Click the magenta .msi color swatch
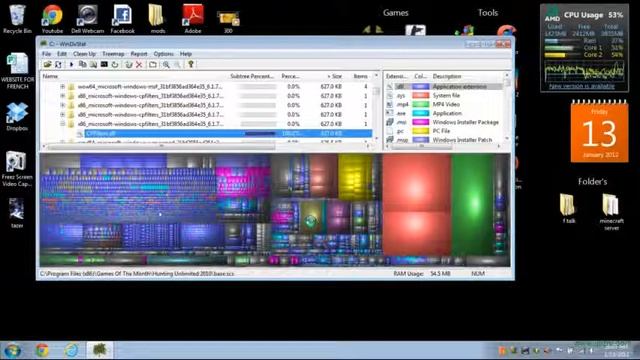This screenshot has width=640, height=360. coord(420,122)
